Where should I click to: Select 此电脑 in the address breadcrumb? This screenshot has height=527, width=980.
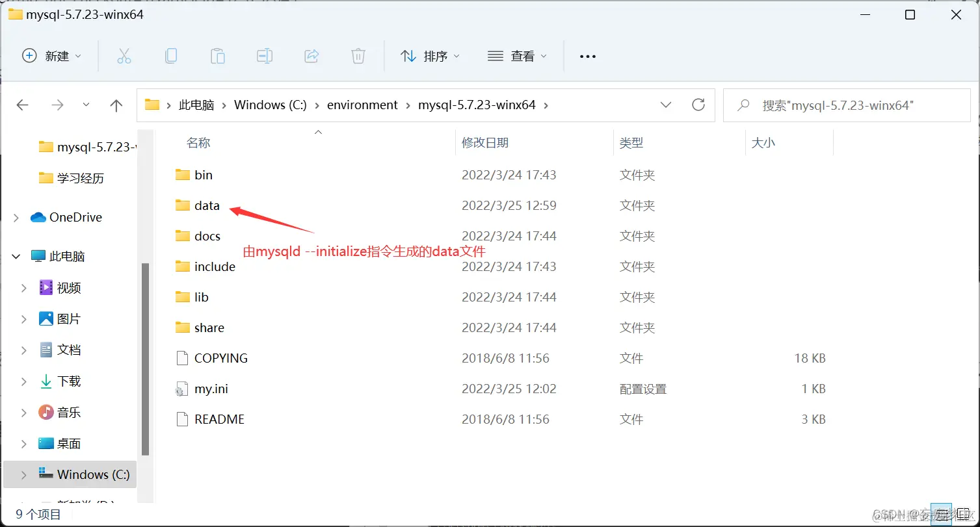[x=196, y=105]
